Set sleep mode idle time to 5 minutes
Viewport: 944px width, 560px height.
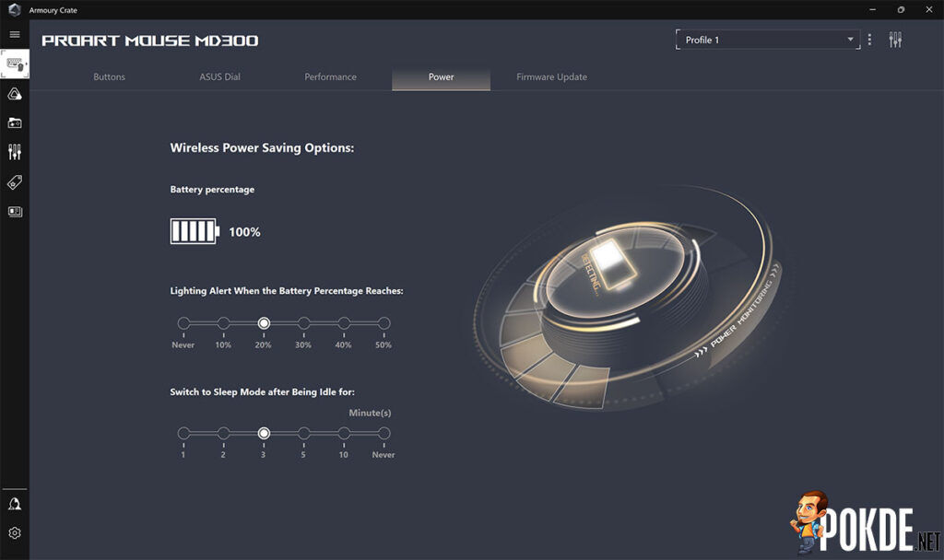pos(303,433)
